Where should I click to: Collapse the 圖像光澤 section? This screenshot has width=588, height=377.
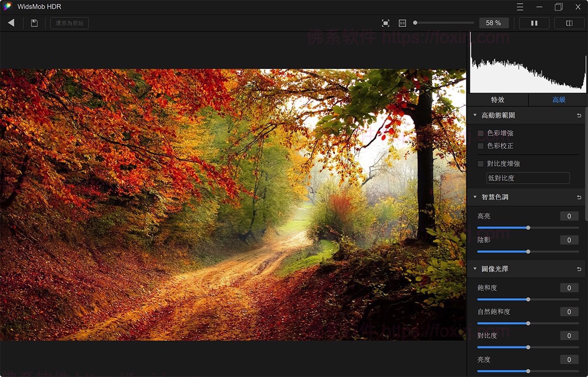coord(474,268)
